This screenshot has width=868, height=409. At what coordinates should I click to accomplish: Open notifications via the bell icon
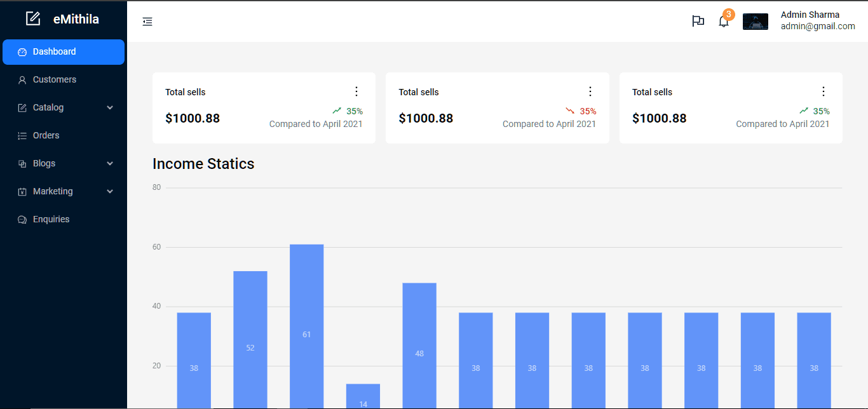(723, 22)
